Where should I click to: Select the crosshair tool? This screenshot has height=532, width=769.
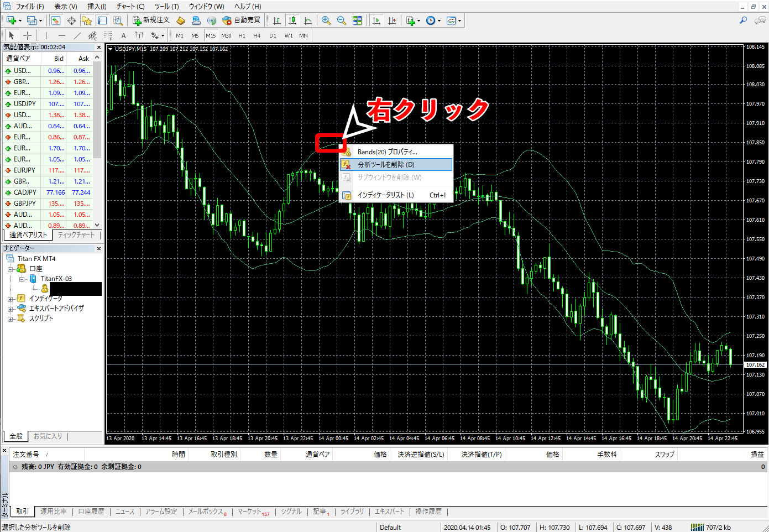coord(27,35)
